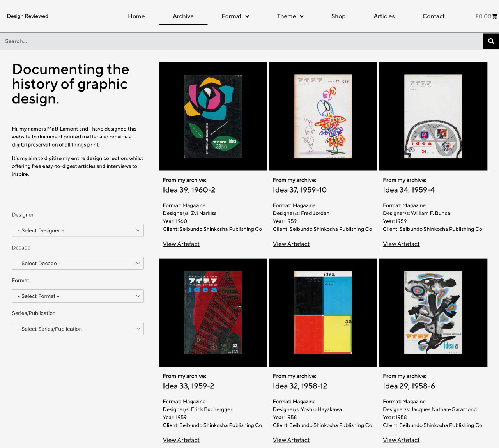
Task: Open the Archive tab
Action: [x=183, y=16]
